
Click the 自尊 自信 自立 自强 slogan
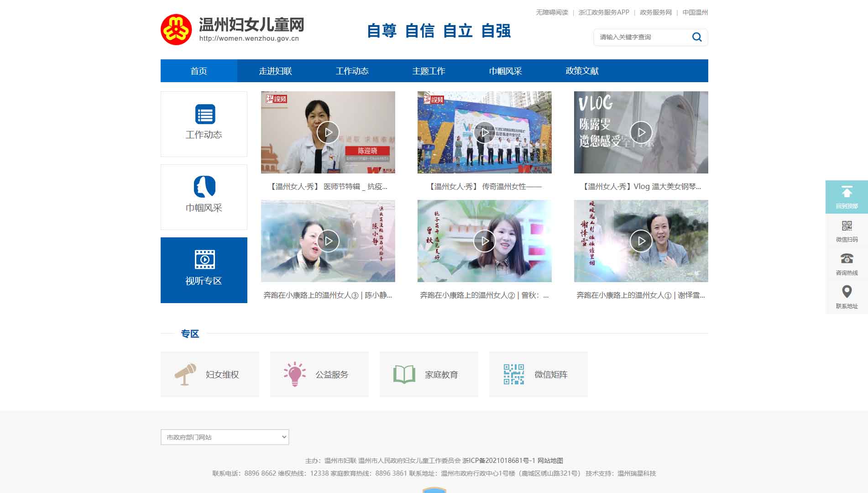coord(439,31)
